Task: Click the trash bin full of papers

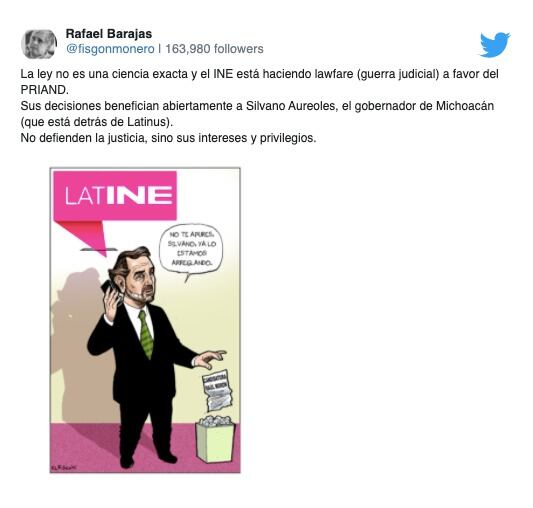Action: tap(215, 439)
